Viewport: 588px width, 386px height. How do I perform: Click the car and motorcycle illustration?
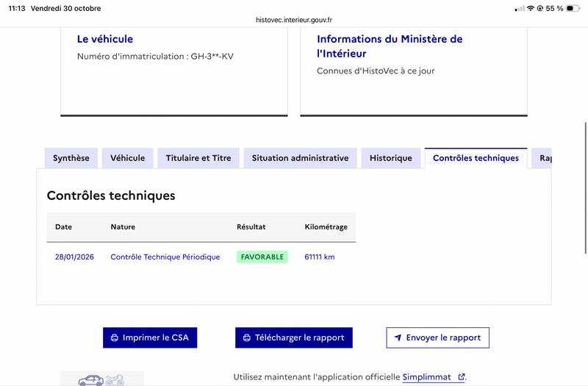[101, 379]
